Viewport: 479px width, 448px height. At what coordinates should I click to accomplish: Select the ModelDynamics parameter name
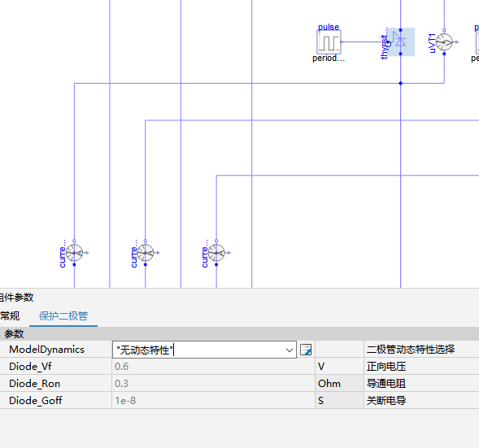tap(46, 350)
